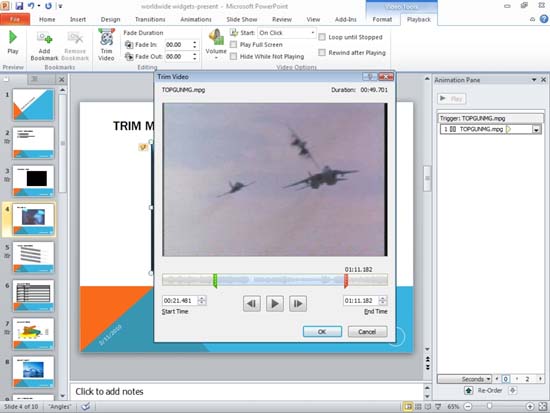Open the File tab
Viewport: 550px width, 413px height.
coord(15,19)
